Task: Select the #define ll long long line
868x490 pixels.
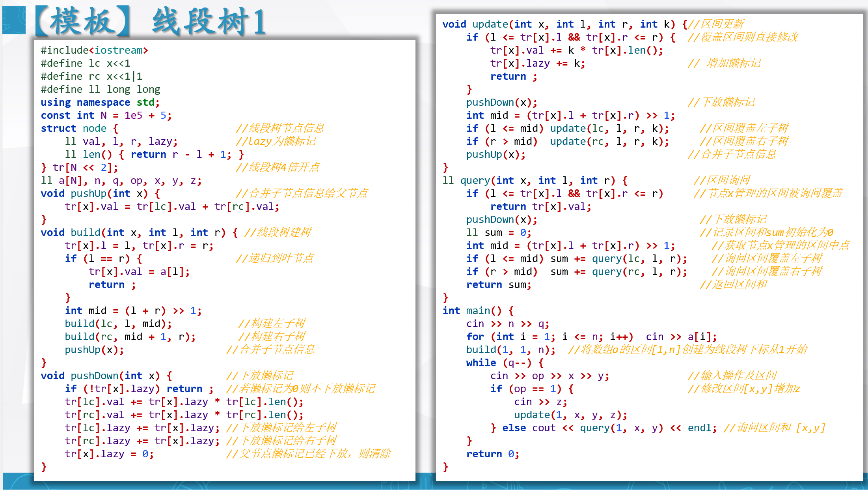Action: [101, 89]
